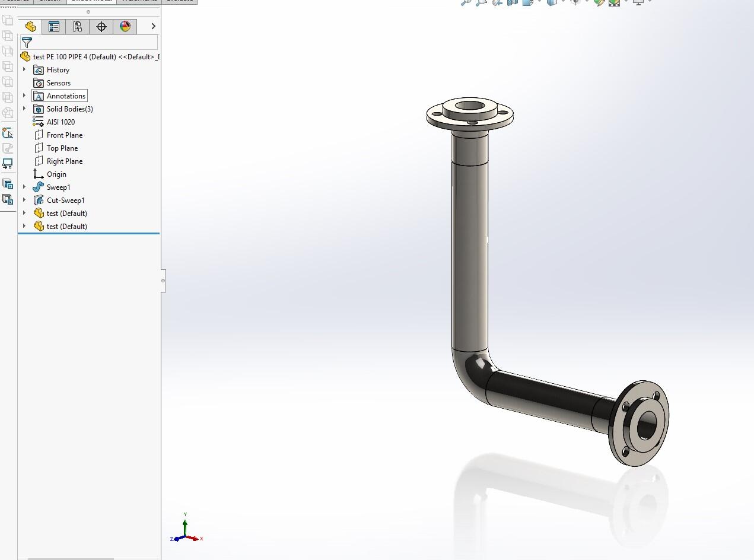Click the blue rollback bar below tree

click(88, 234)
